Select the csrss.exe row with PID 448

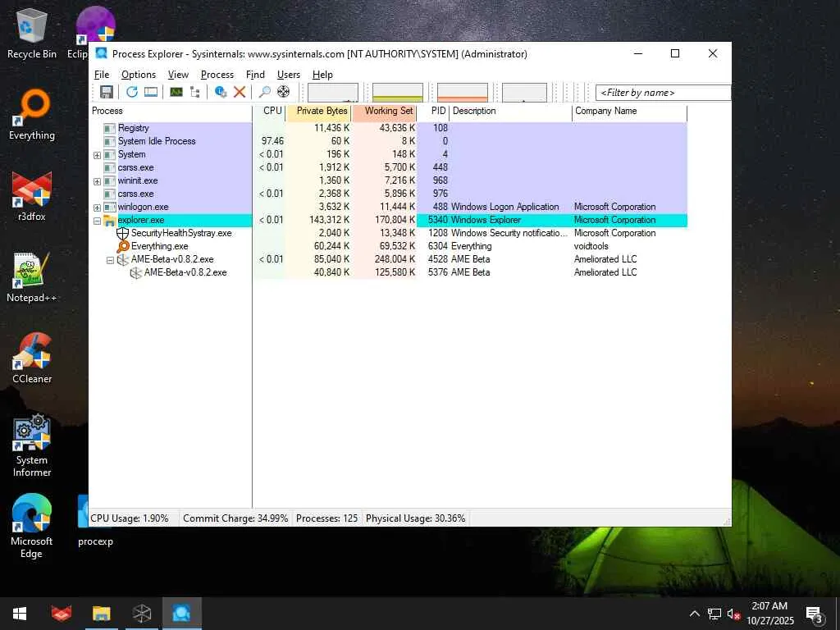click(x=388, y=167)
